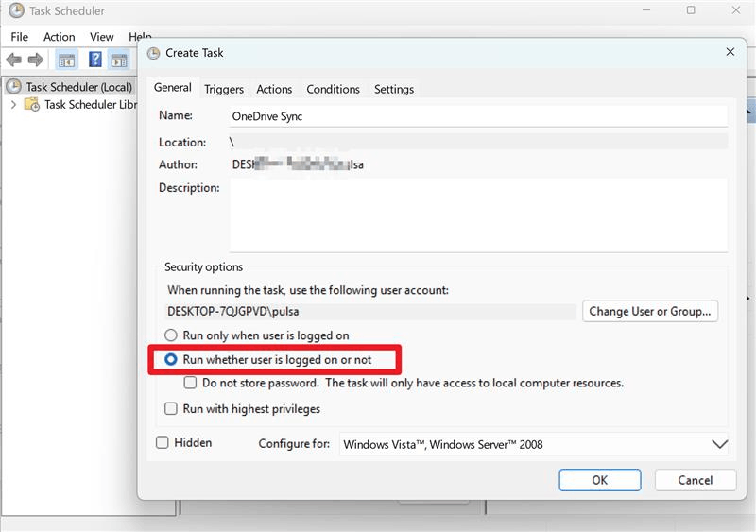Expand the Task Scheduler Library node
Viewport: 756px width, 532px height.
point(13,104)
